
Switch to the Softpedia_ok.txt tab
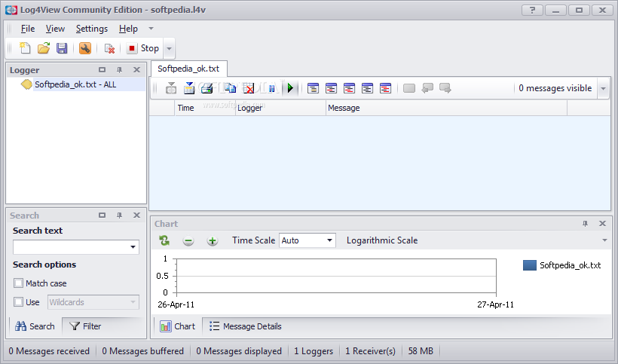point(188,69)
